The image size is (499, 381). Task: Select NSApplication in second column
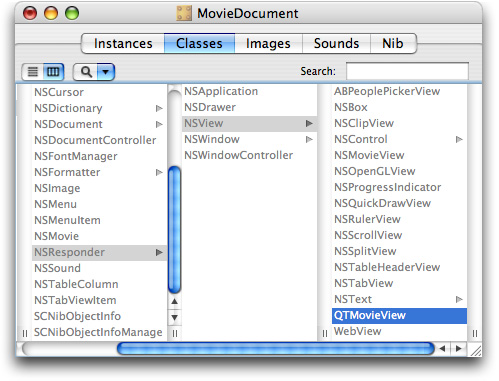221,91
